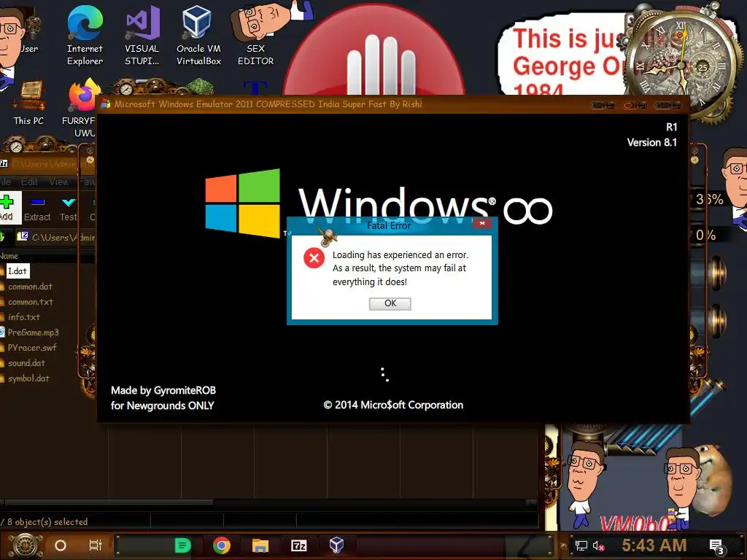
Task: Switch to 7-Zip on the taskbar
Action: (298, 545)
